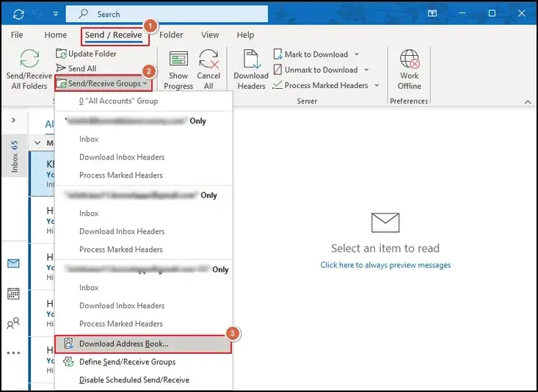
Task: Toggle Work Offline mode
Action: coord(410,70)
